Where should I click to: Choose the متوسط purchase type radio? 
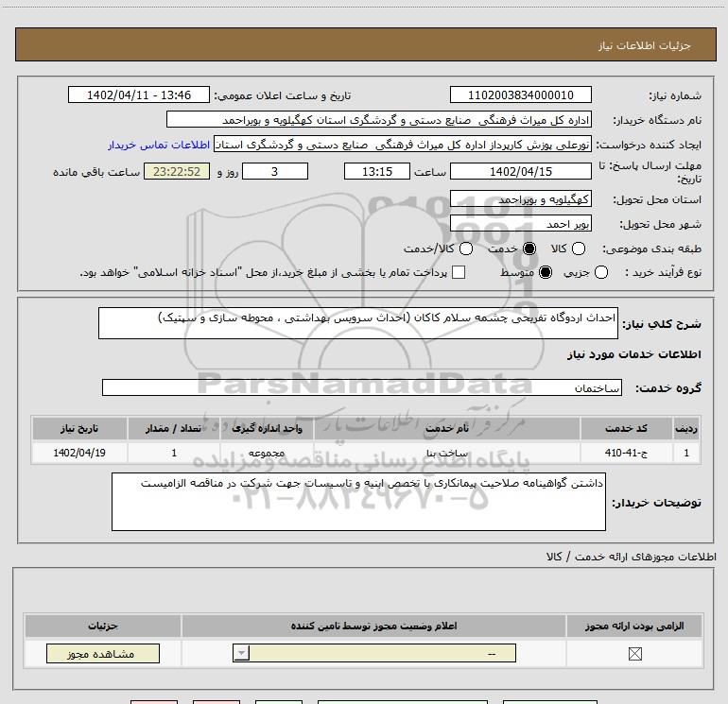[x=546, y=272]
